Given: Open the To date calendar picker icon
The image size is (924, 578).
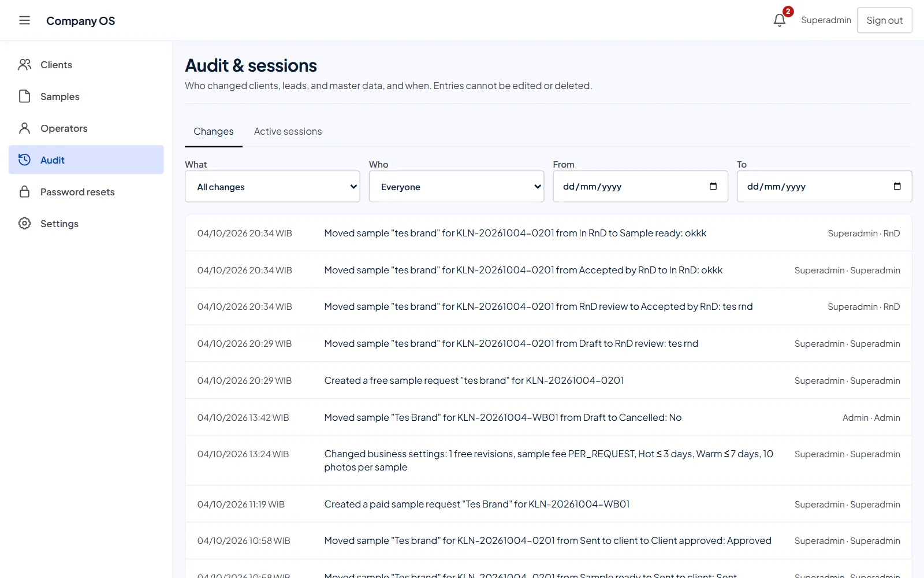Looking at the screenshot, I should point(897,186).
